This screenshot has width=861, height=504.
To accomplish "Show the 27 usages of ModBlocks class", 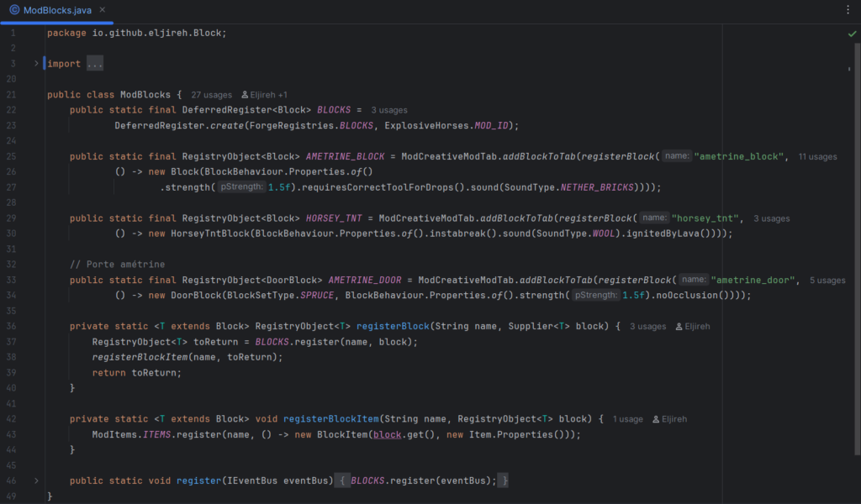I will 211,95.
